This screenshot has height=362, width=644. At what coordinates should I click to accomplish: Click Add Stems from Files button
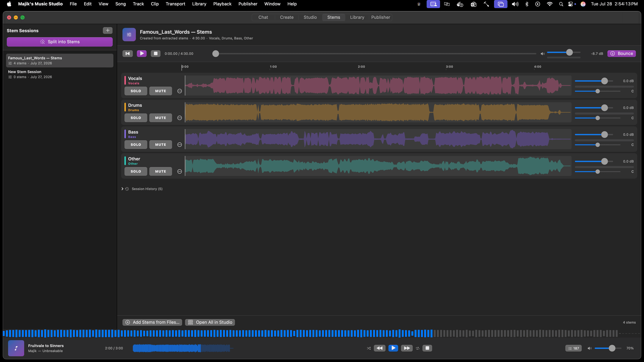pos(152,322)
